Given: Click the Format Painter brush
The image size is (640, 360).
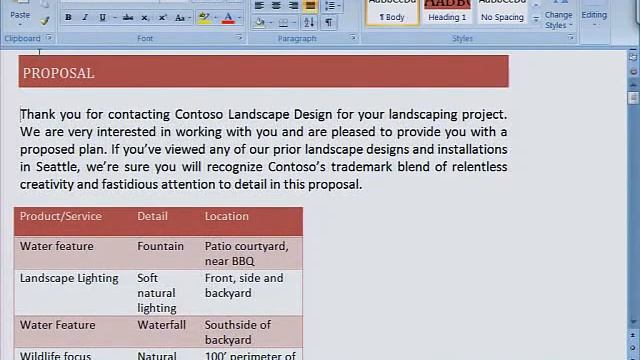Looking at the screenshot, I should (45, 20).
